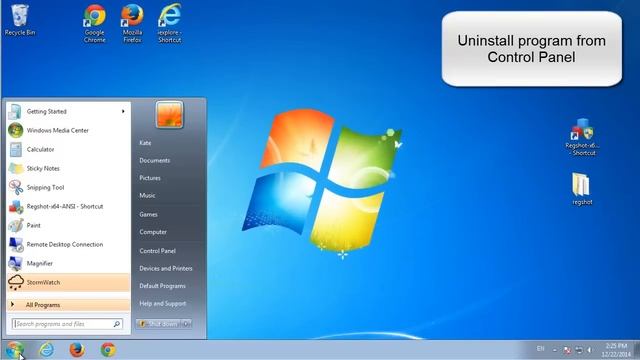640x360 pixels.
Task: Open Firefox from the taskbar
Action: pyautogui.click(x=77, y=350)
